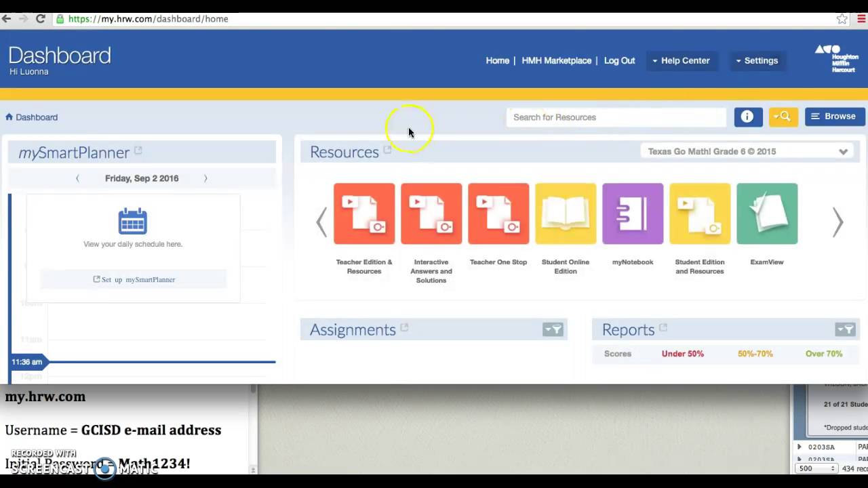Click the 50%-70% score label
Image resolution: width=868 pixels, height=488 pixels.
coord(755,354)
